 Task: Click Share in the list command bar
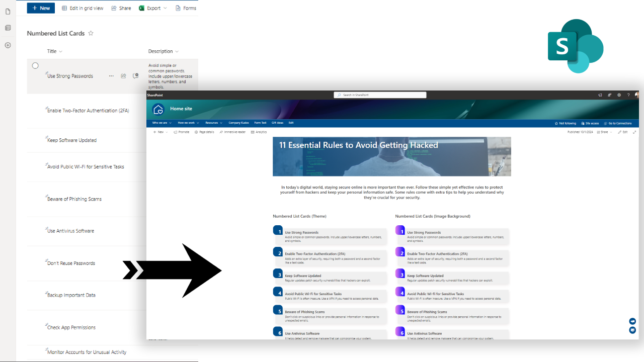(121, 8)
